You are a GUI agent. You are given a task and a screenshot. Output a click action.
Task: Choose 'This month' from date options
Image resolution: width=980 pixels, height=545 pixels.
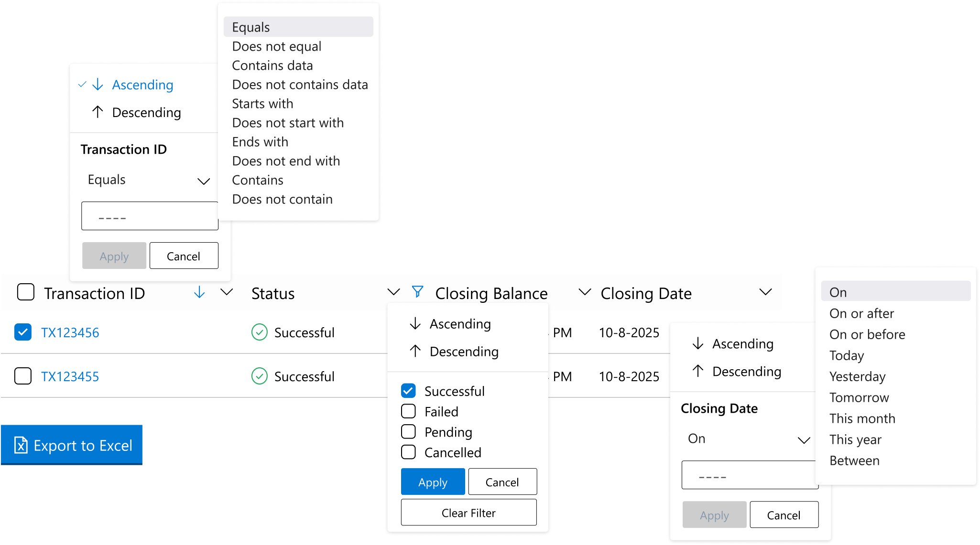coord(862,418)
